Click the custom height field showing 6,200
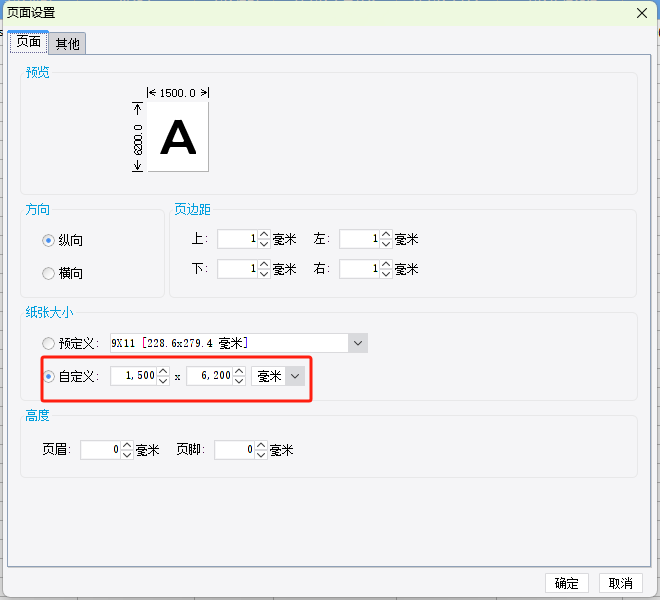 pos(210,376)
